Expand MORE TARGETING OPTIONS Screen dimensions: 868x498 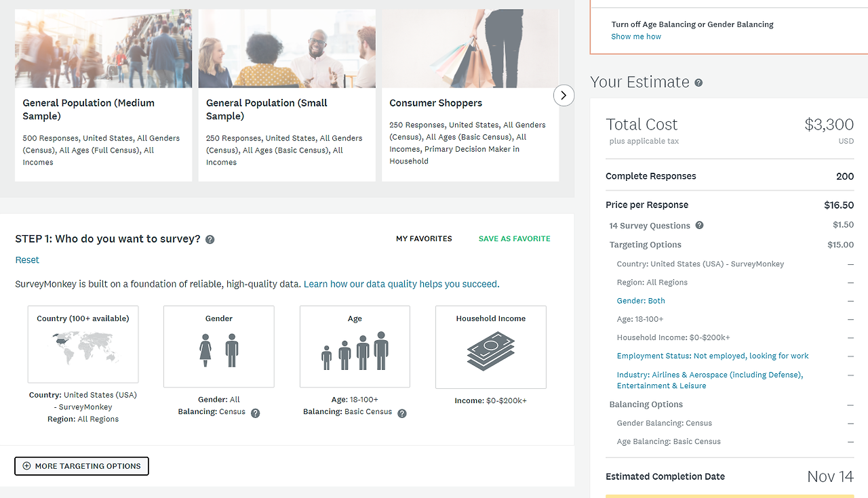[x=81, y=466]
